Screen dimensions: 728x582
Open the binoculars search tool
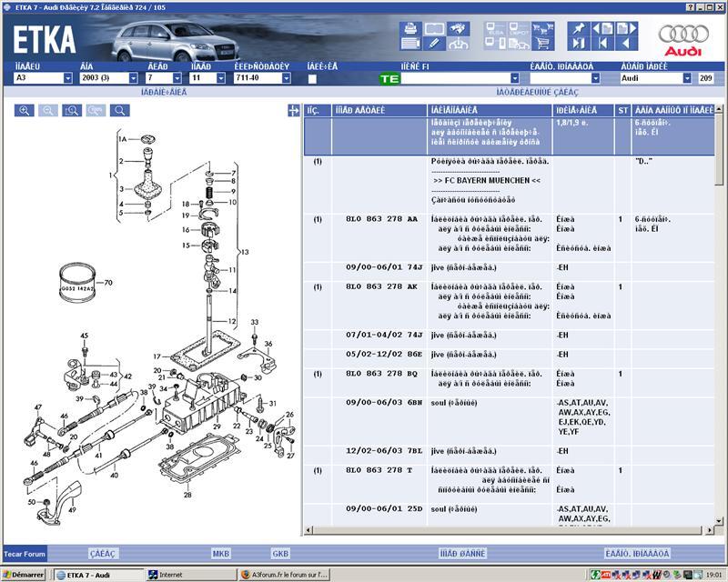(x=459, y=29)
